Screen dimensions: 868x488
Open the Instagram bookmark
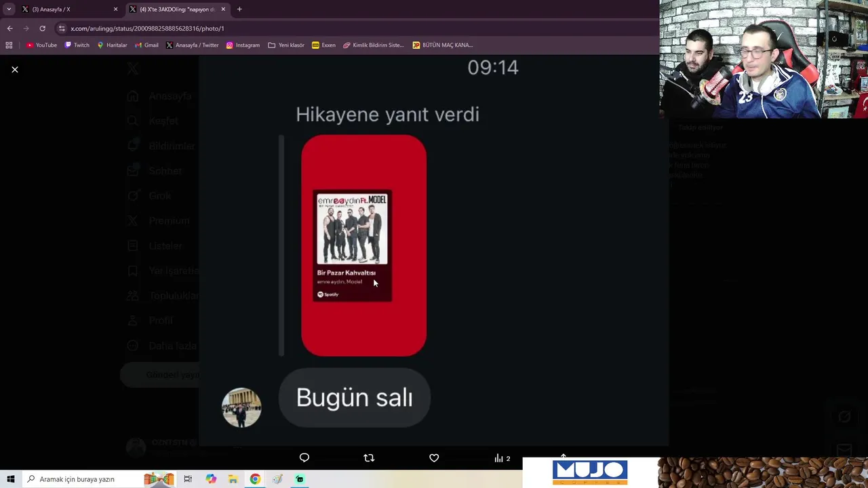pyautogui.click(x=243, y=45)
